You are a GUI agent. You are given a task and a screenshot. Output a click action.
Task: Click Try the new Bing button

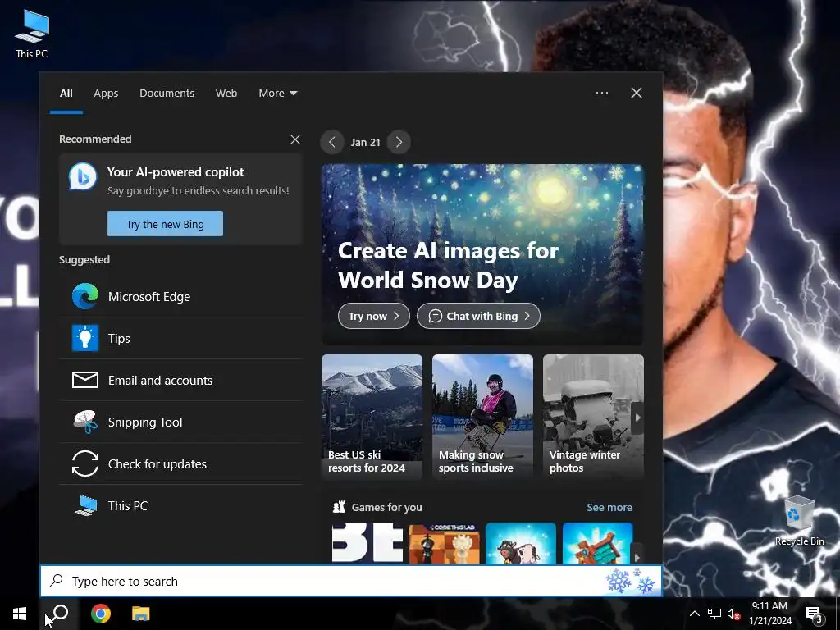pyautogui.click(x=165, y=224)
